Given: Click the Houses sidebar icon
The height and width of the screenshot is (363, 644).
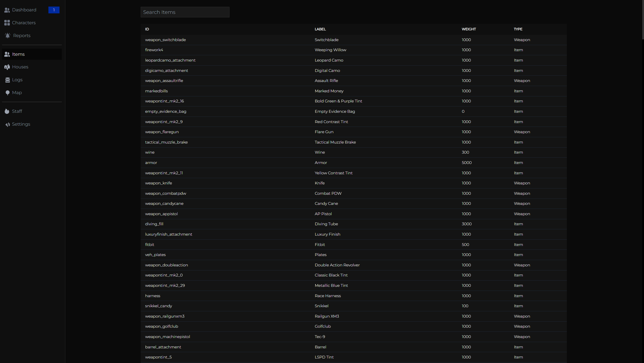Looking at the screenshot, I should [x=7, y=67].
